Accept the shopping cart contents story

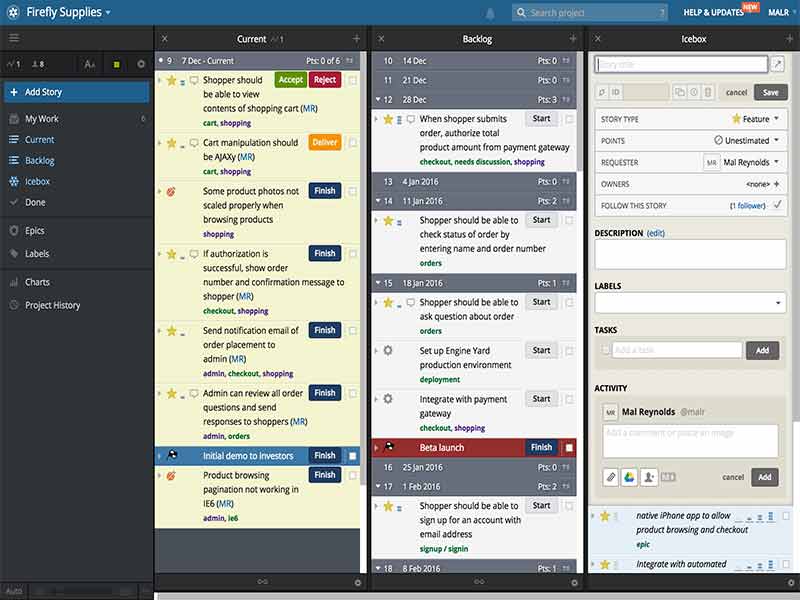pyautogui.click(x=290, y=80)
